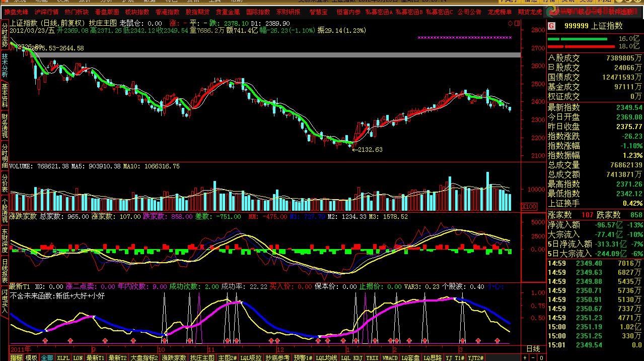Click the 总成交量 value 76862139
Image resolution: width=644 pixels, height=361 pixels.
[x=625, y=165]
